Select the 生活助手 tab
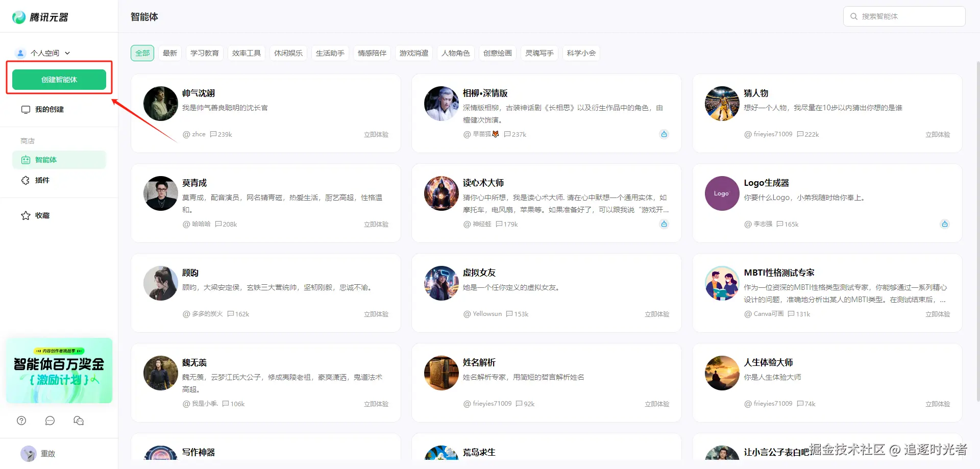980x469 pixels. click(330, 53)
